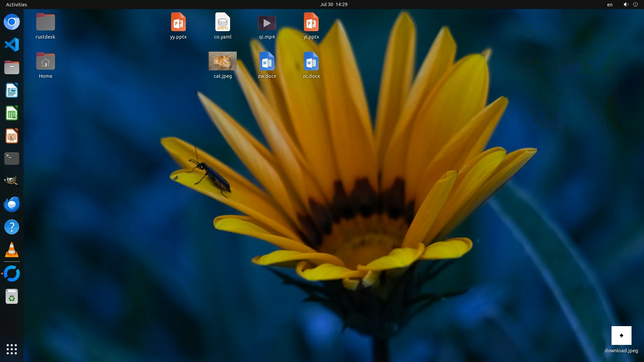This screenshot has height=362, width=644.
Task: Open the date and time calendar menu
Action: click(x=333, y=4)
